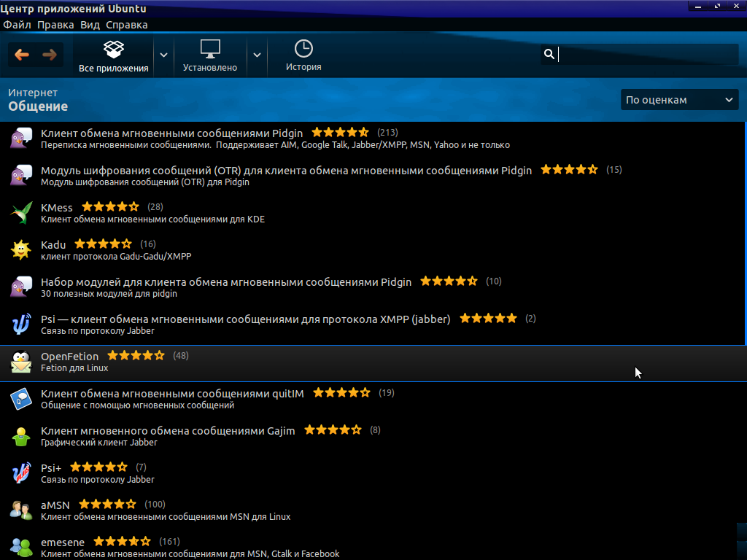Click description Общение с помощью мгновенных сообщений

point(138,405)
